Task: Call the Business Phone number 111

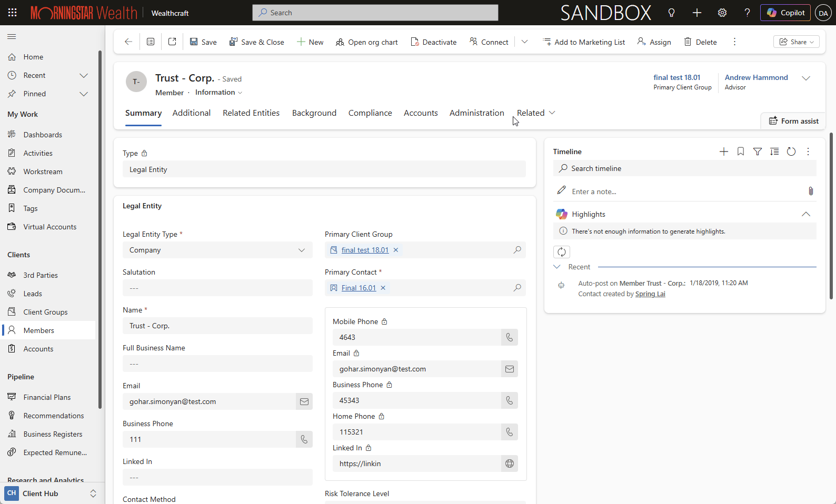Action: pos(304,439)
